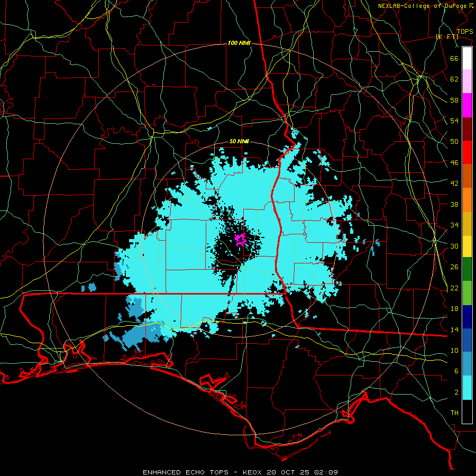Click the 'KEOX' radar station identifier
The image size is (476, 476).
click(x=253, y=472)
